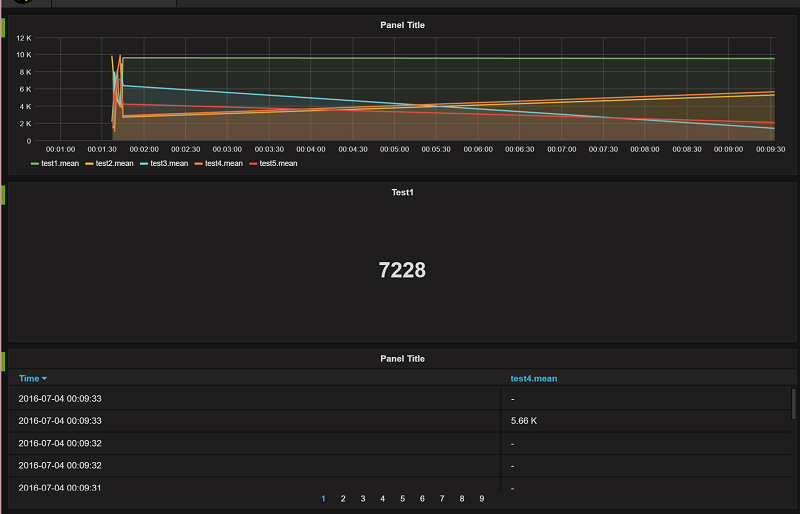Click the green row handle beside graph panel
The width and height of the screenshot is (800, 514).
coord(3,28)
